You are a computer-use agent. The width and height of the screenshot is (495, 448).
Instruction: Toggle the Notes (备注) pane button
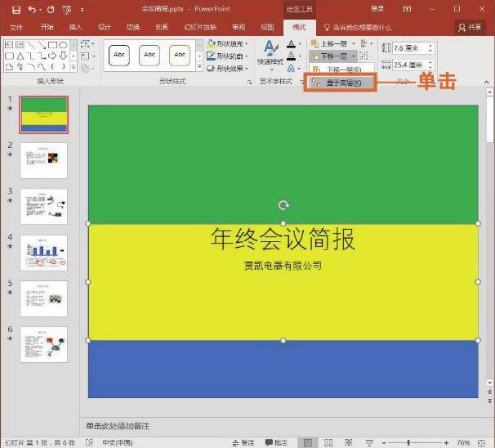[243, 443]
